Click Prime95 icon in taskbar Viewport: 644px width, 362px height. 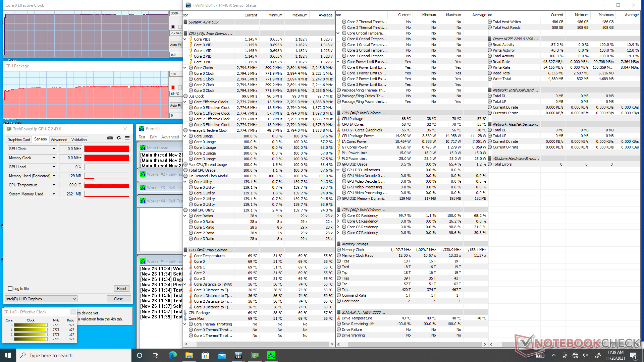pos(271,355)
